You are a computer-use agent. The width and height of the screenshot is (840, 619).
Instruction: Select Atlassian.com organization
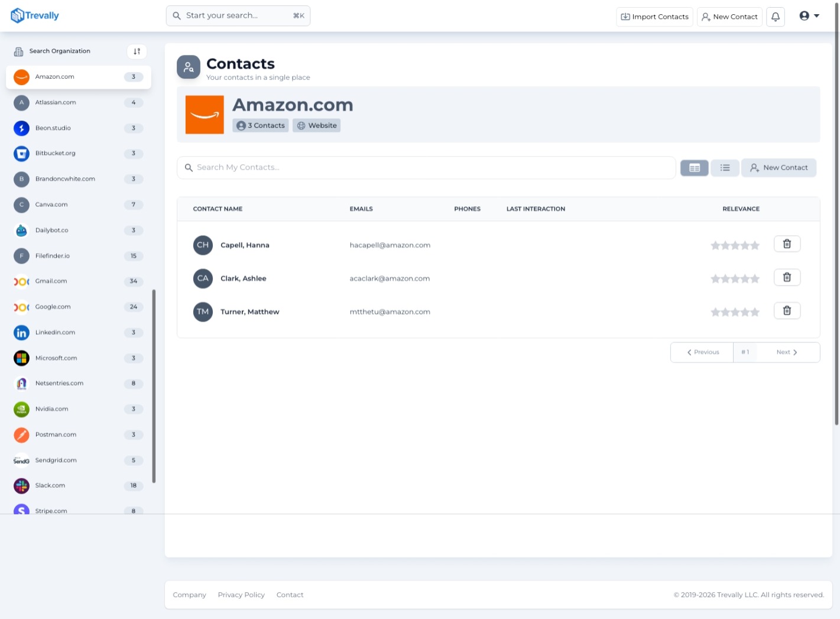(79, 103)
